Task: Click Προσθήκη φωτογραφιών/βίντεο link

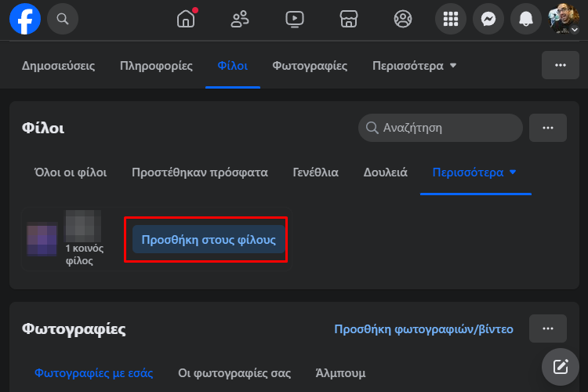Action: [423, 329]
